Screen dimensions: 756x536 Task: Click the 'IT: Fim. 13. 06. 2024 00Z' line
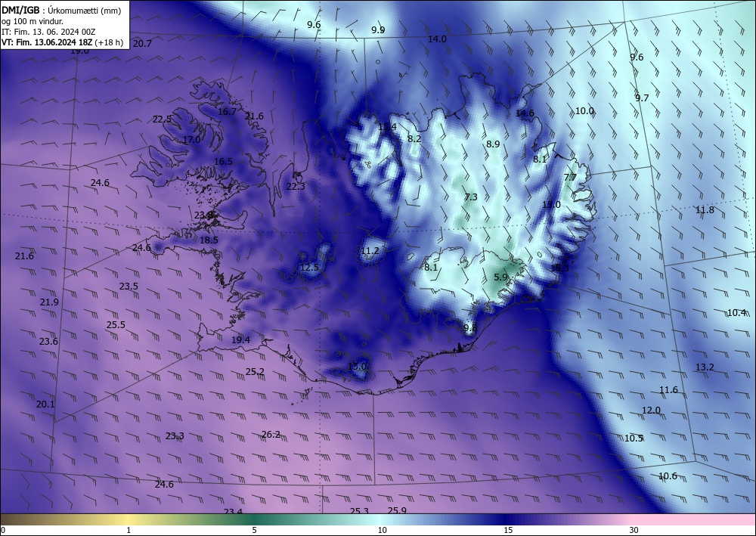click(x=48, y=32)
